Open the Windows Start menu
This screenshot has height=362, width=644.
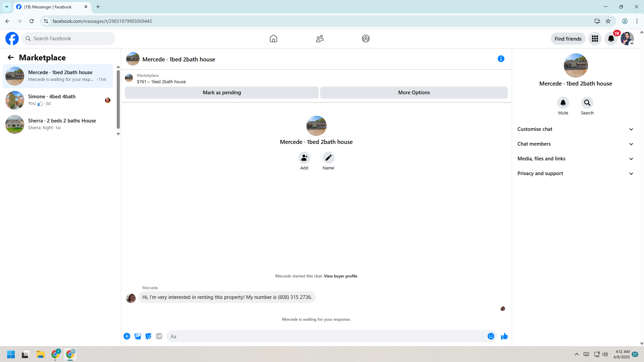11,355
